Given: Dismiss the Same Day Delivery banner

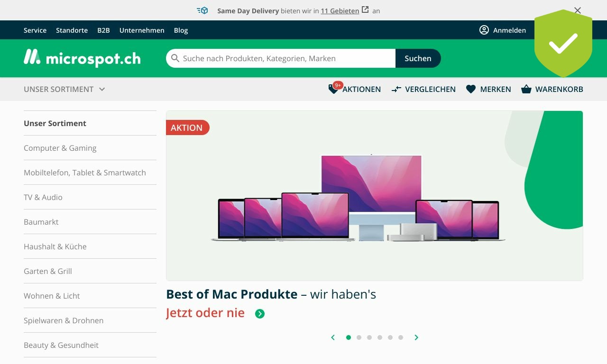Looking at the screenshot, I should tap(578, 10).
